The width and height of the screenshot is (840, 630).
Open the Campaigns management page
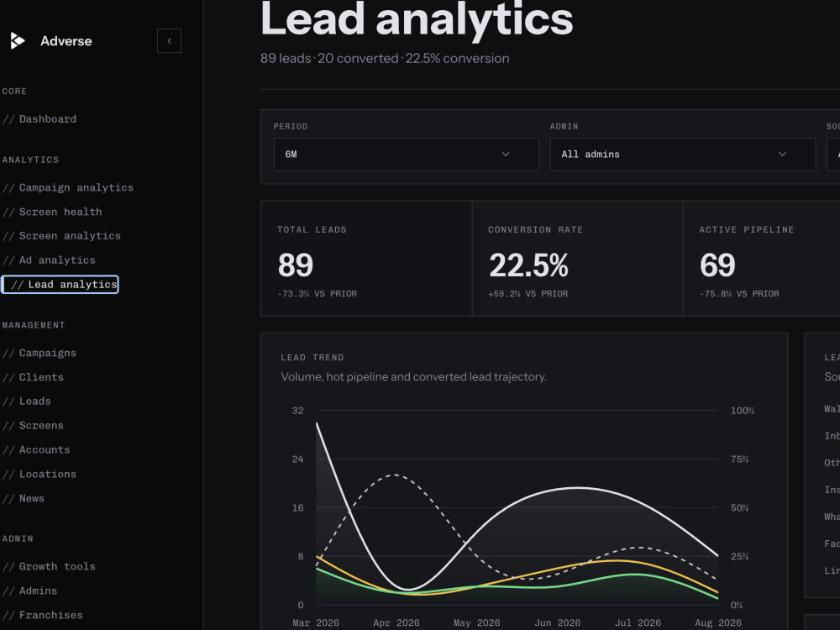point(39,353)
